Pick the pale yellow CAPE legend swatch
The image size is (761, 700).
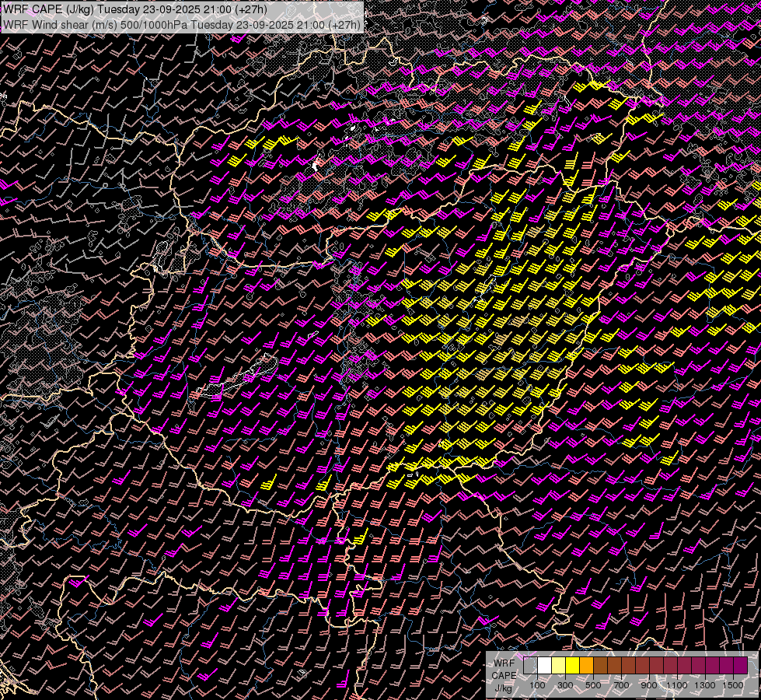[558, 666]
